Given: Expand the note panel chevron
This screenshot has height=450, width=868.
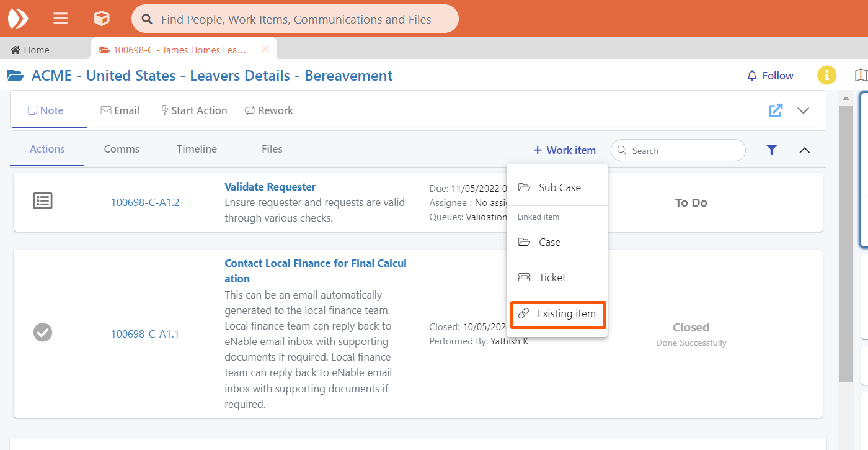Looking at the screenshot, I should (803, 110).
